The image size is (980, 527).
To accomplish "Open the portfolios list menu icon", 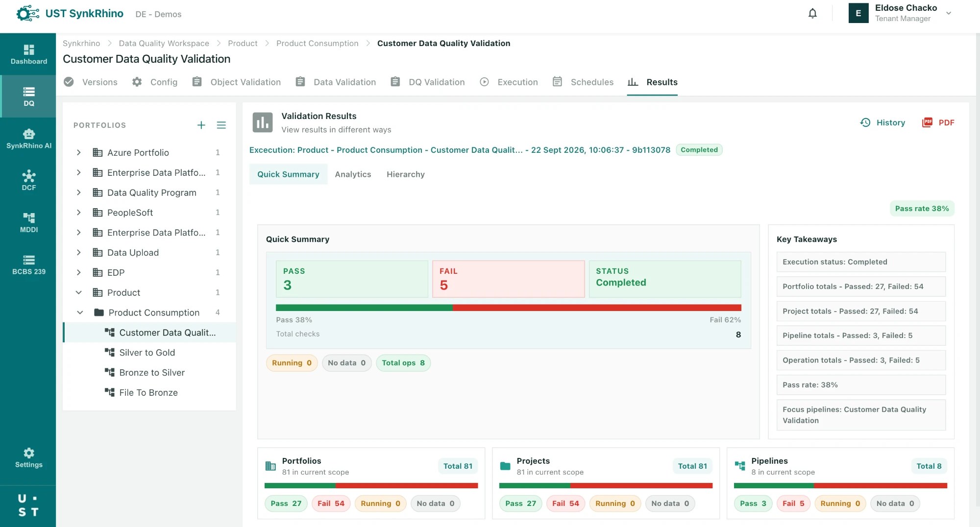I will click(x=221, y=125).
